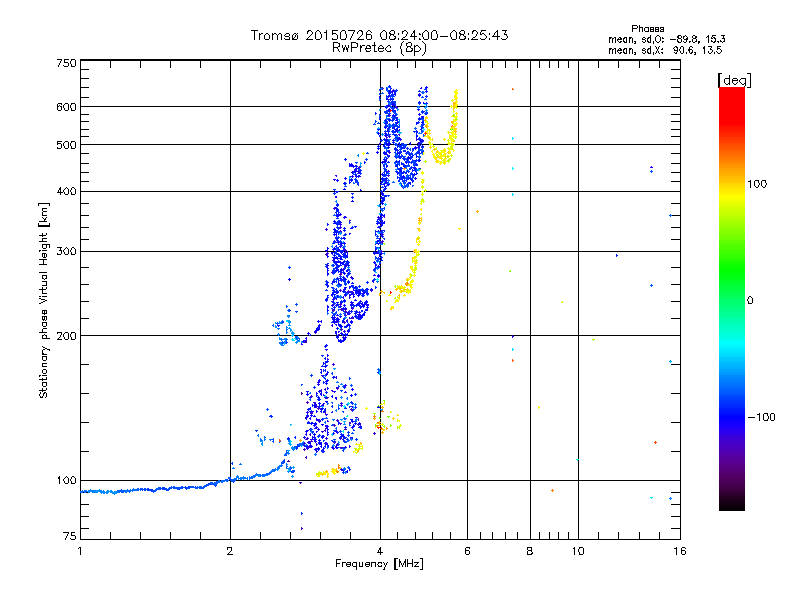Screen dimensions: 800x600
Task: Click x-axis tick label '1'
Action: click(80, 551)
